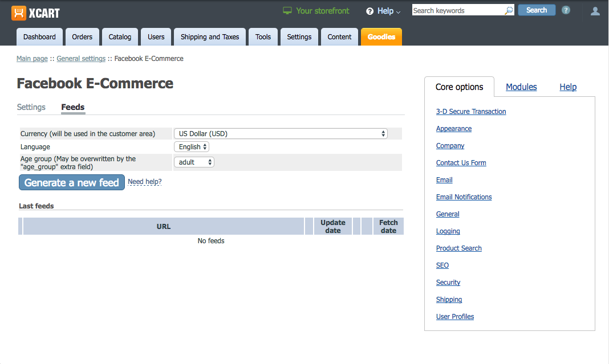
Task: Click Generate a new feed button
Action: click(x=72, y=182)
